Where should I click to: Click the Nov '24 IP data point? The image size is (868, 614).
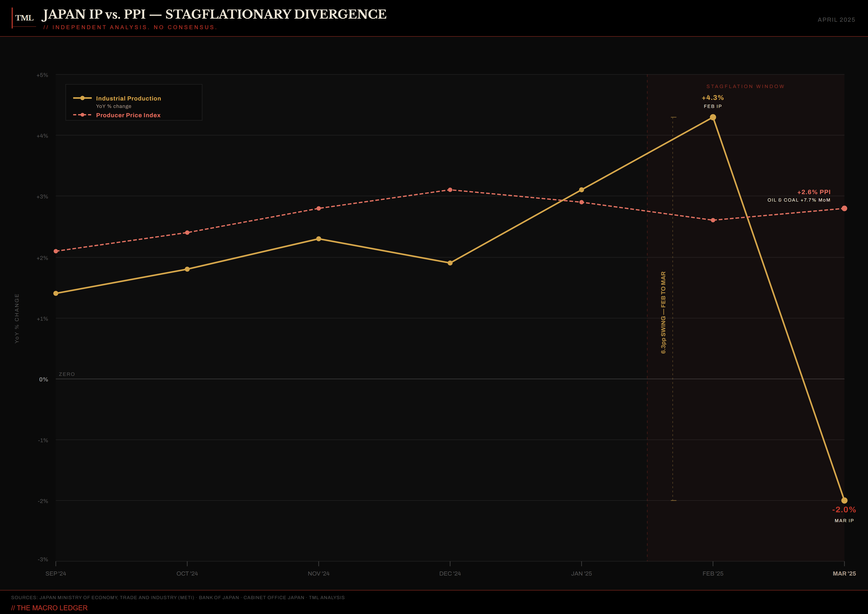(x=318, y=239)
